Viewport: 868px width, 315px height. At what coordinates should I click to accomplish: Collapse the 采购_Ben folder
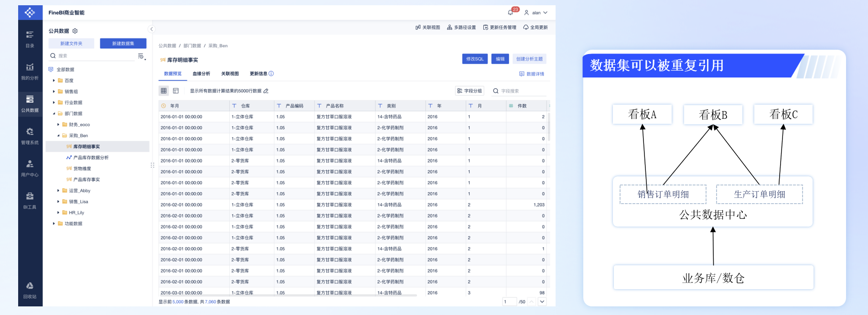58,136
